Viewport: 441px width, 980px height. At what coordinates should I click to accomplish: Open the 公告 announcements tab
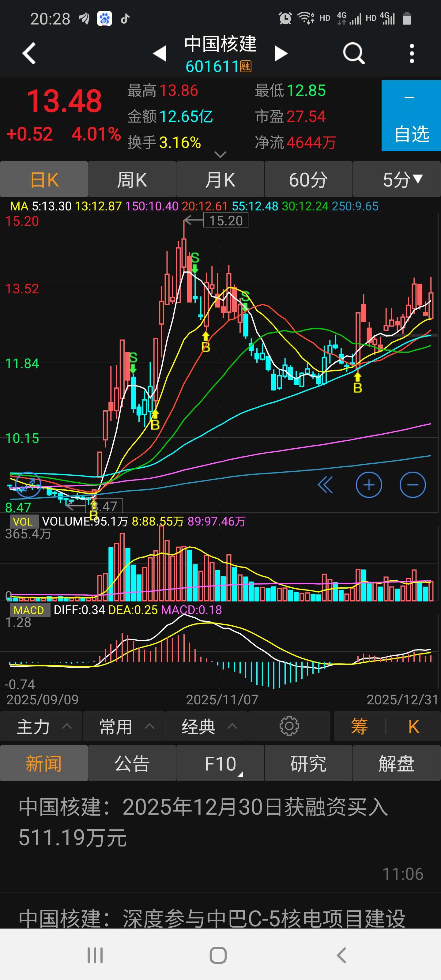tap(132, 763)
